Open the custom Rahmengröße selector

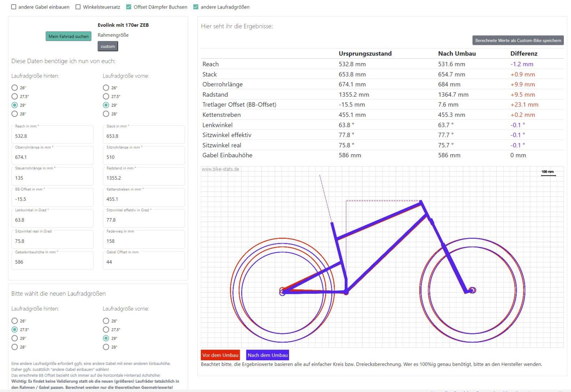107,46
